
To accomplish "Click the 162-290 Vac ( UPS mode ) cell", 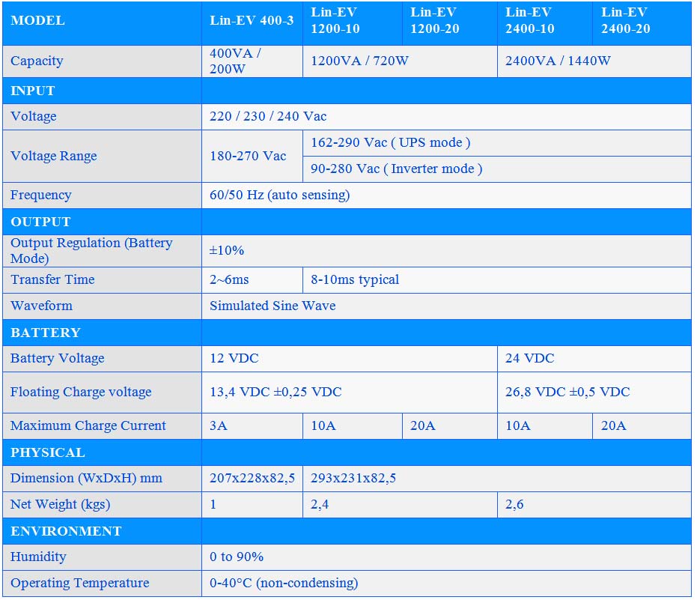I will click(x=497, y=143).
